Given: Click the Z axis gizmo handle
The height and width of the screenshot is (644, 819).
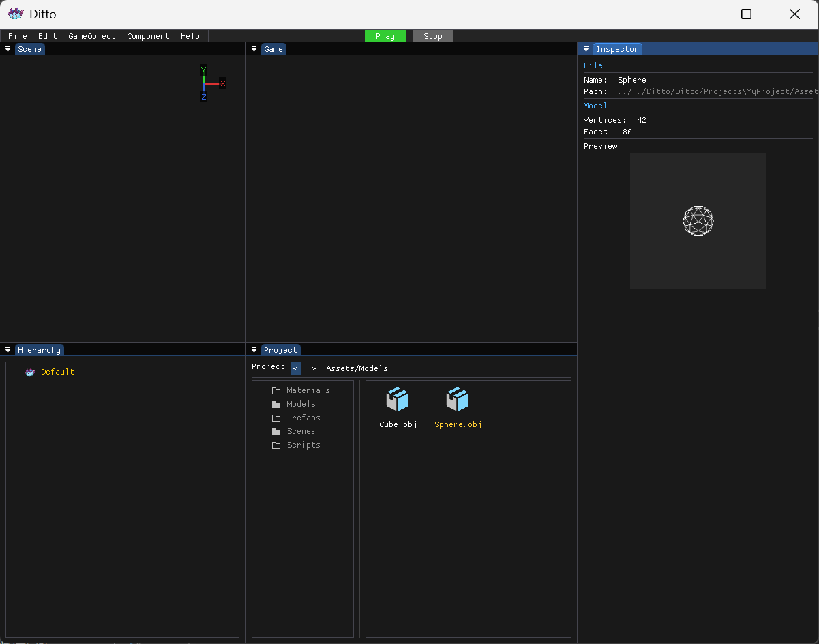Looking at the screenshot, I should point(203,97).
